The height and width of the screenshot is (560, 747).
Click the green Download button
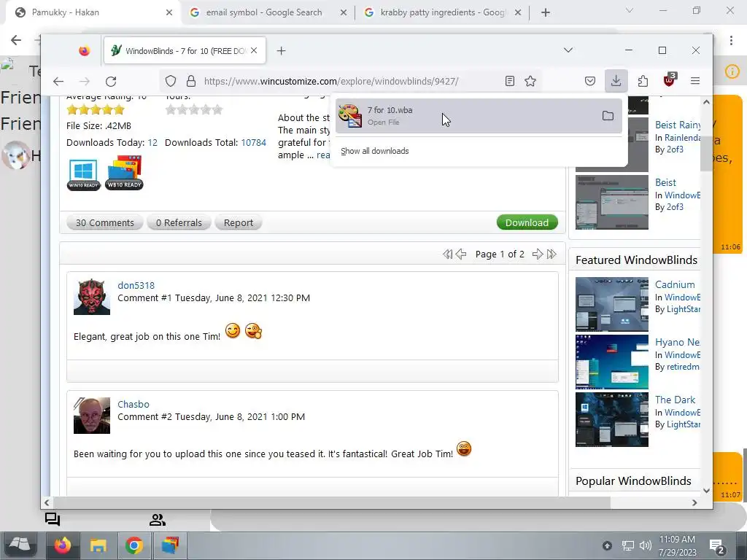[527, 222]
